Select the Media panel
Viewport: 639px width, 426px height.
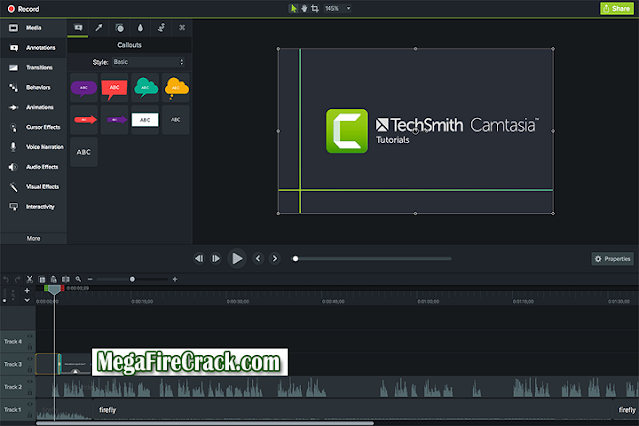point(33,28)
